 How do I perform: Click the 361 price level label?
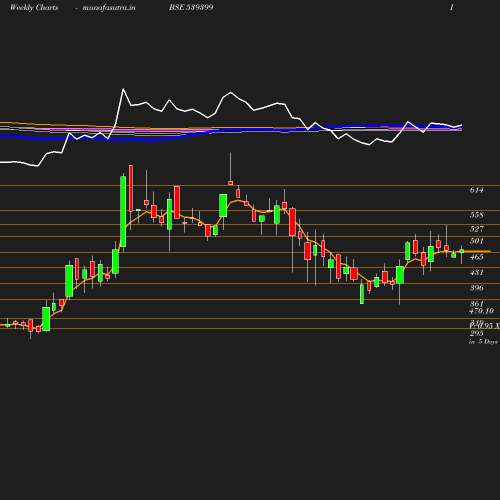click(476, 304)
